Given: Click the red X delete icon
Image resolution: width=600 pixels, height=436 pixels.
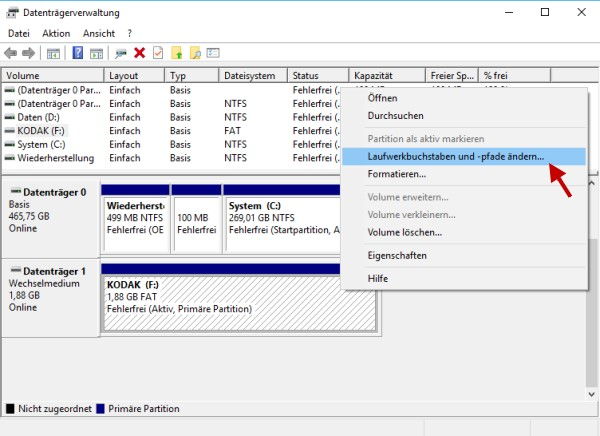Looking at the screenshot, I should click(x=140, y=53).
